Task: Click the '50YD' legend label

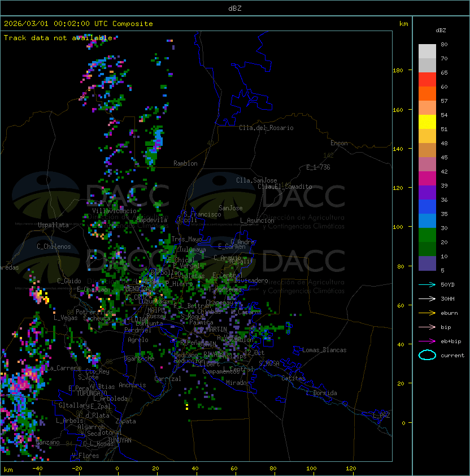Action: (447, 284)
